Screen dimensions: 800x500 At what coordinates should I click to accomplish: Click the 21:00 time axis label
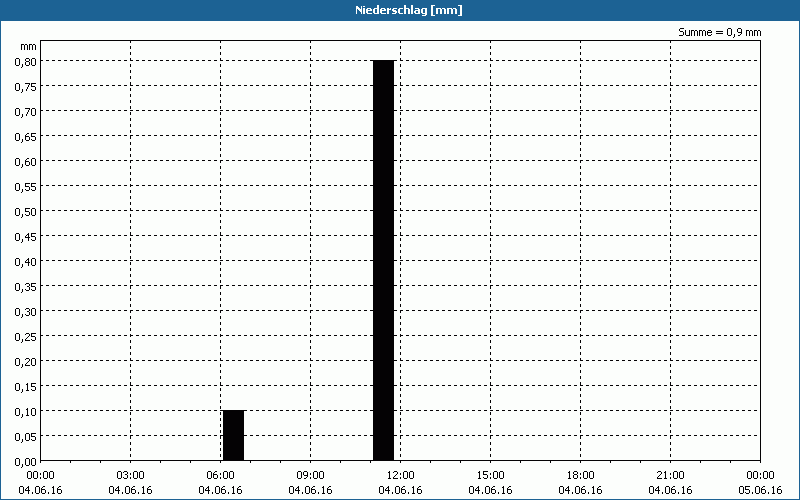point(670,476)
